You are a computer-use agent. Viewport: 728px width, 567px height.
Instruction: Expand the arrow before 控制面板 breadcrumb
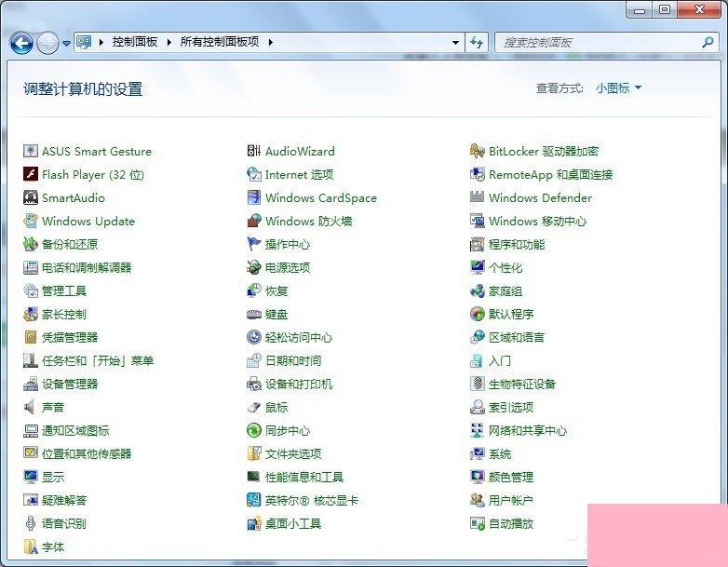pyautogui.click(x=101, y=42)
